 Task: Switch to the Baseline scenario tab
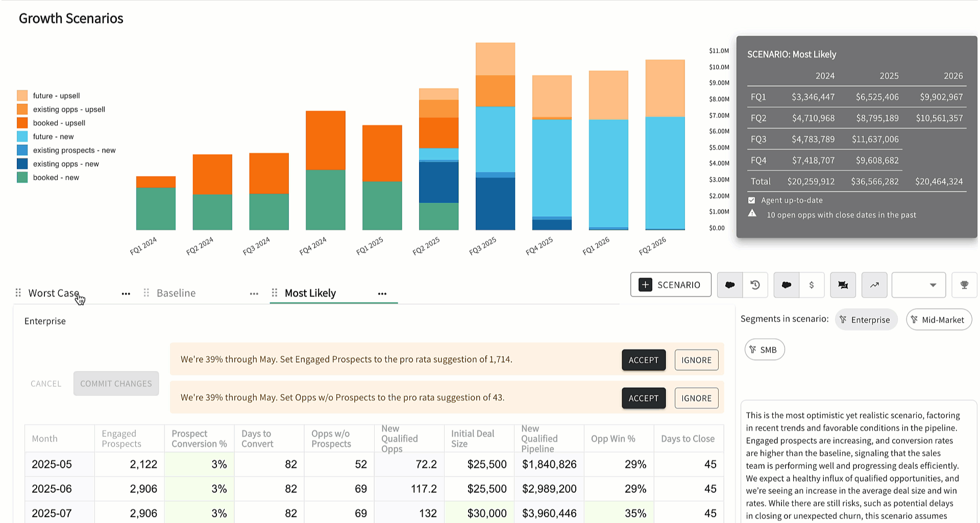click(x=176, y=293)
